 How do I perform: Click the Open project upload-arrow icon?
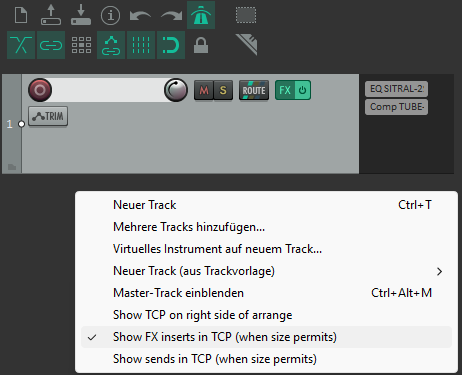point(51,15)
